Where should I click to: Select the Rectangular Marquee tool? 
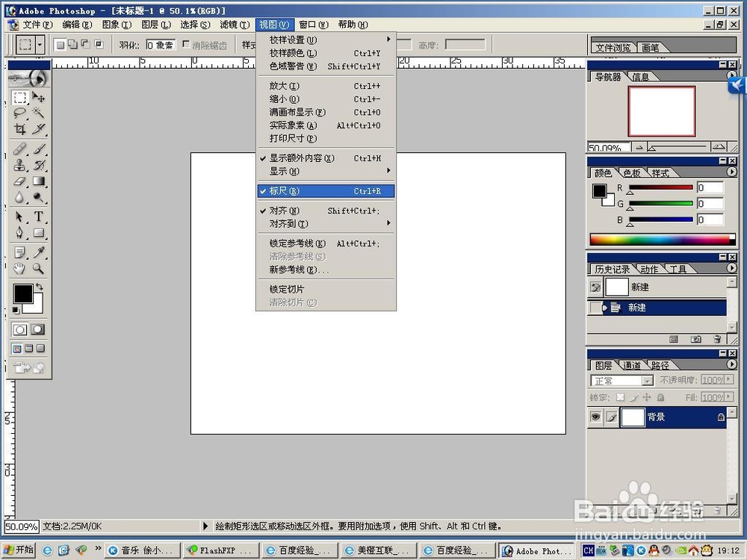tap(19, 98)
